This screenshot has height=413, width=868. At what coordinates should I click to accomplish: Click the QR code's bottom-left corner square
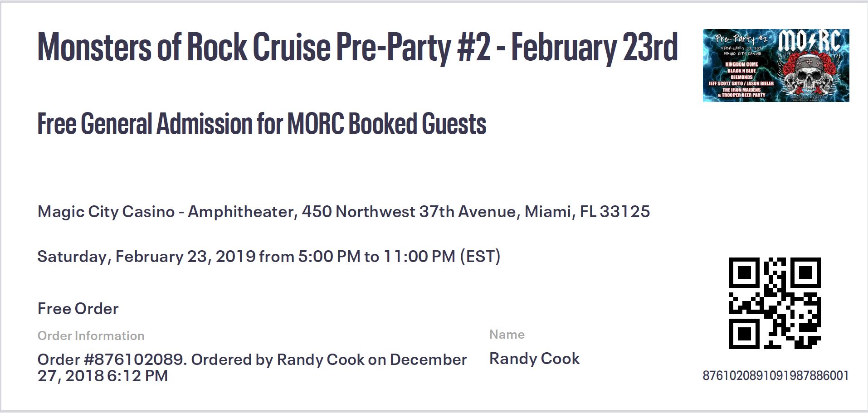(x=744, y=334)
